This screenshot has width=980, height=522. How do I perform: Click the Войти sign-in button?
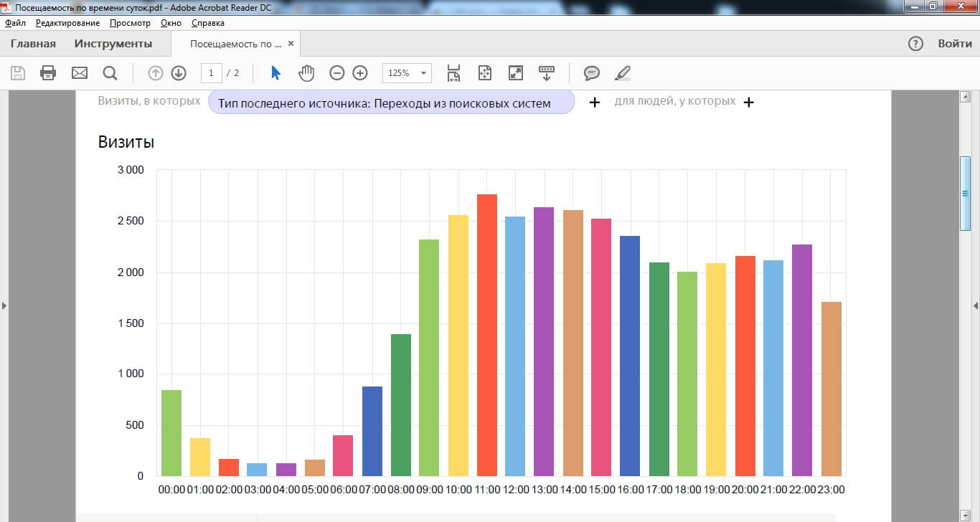955,44
